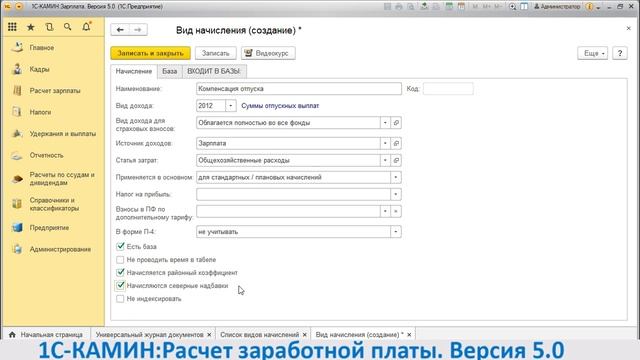Open Справочники и классификаторы section
Viewport: 640px width, 360px height.
(54, 204)
